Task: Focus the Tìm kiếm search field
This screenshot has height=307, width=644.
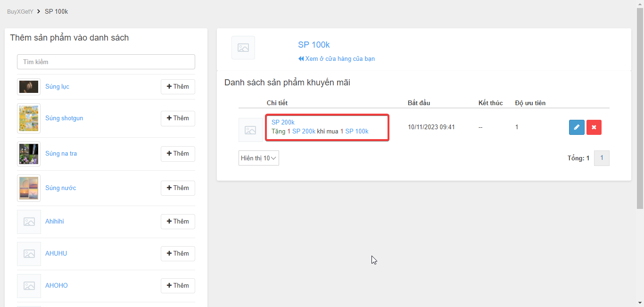Action: (x=106, y=62)
